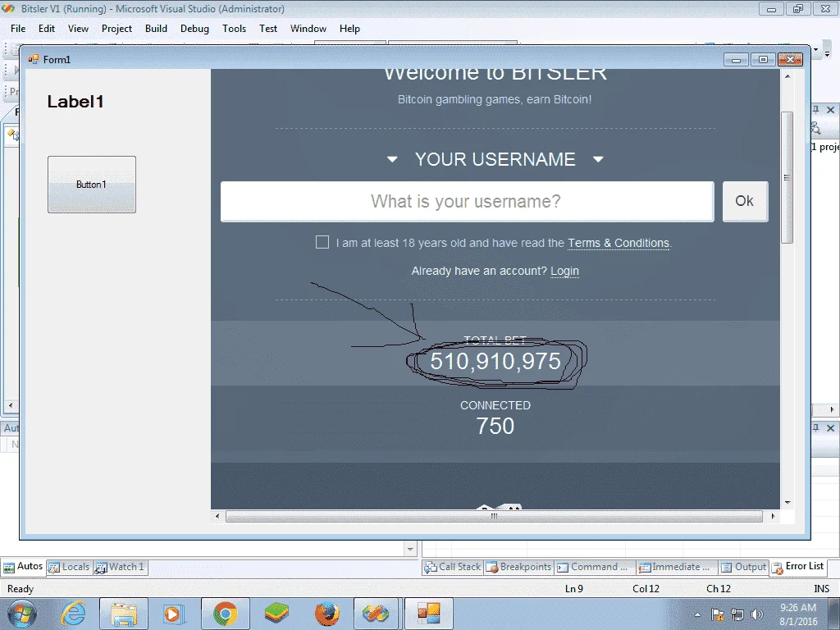Tick the 18 years old checkbox
840x630 pixels.
point(322,242)
